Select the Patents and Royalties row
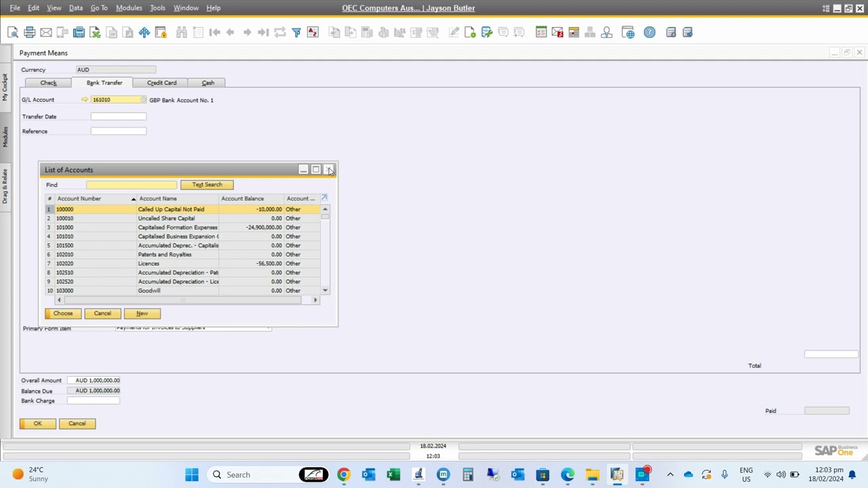This screenshot has height=488, width=868. pos(183,254)
